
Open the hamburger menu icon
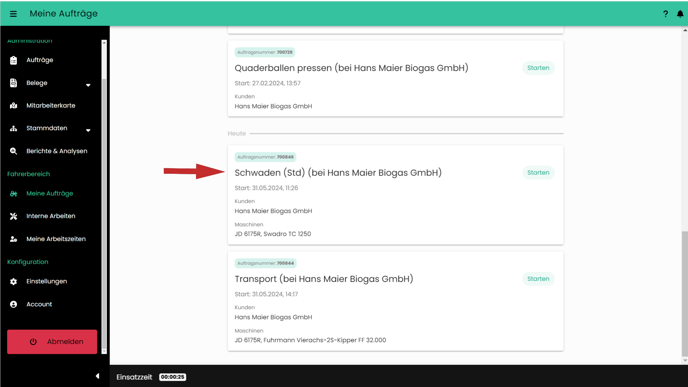point(13,14)
